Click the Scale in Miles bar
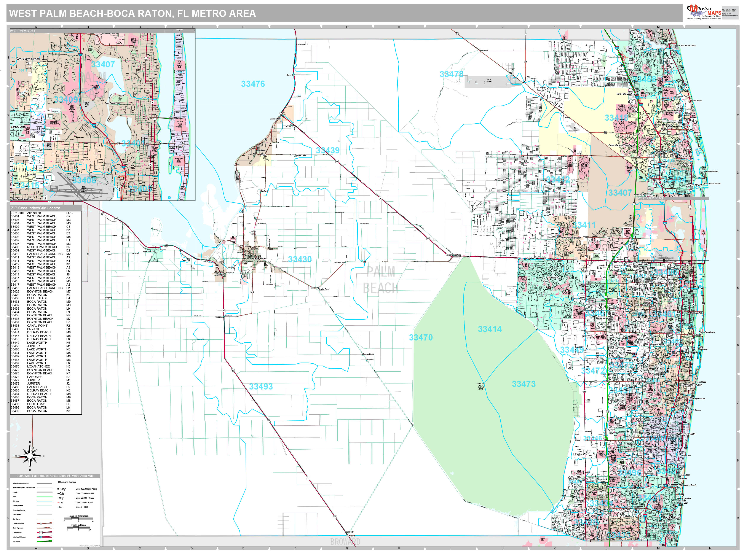 [x=79, y=528]
